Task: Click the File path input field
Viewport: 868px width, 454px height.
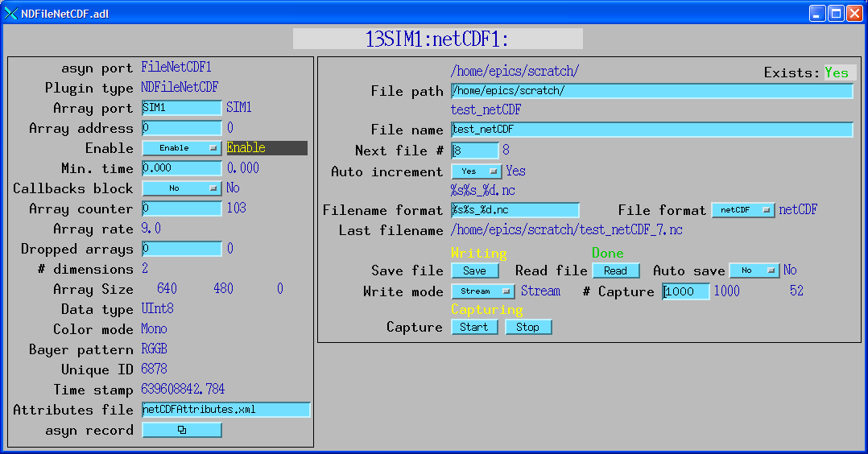Action: point(651,91)
